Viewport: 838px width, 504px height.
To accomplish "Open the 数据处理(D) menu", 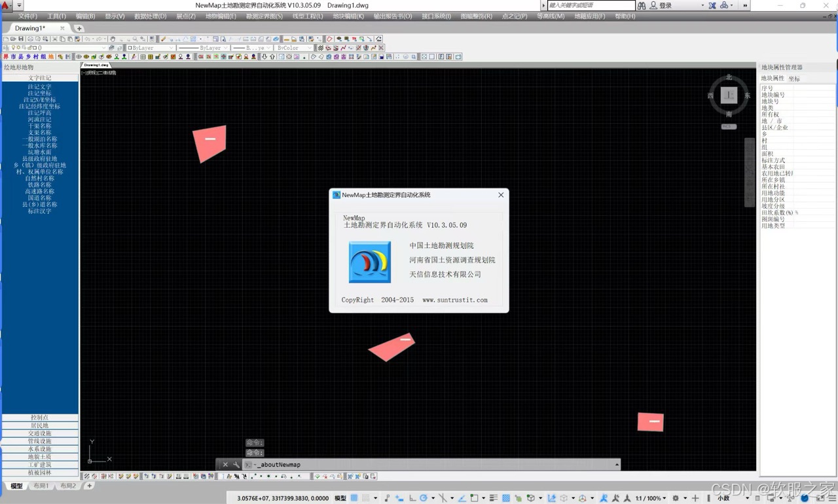I will 150,16.
